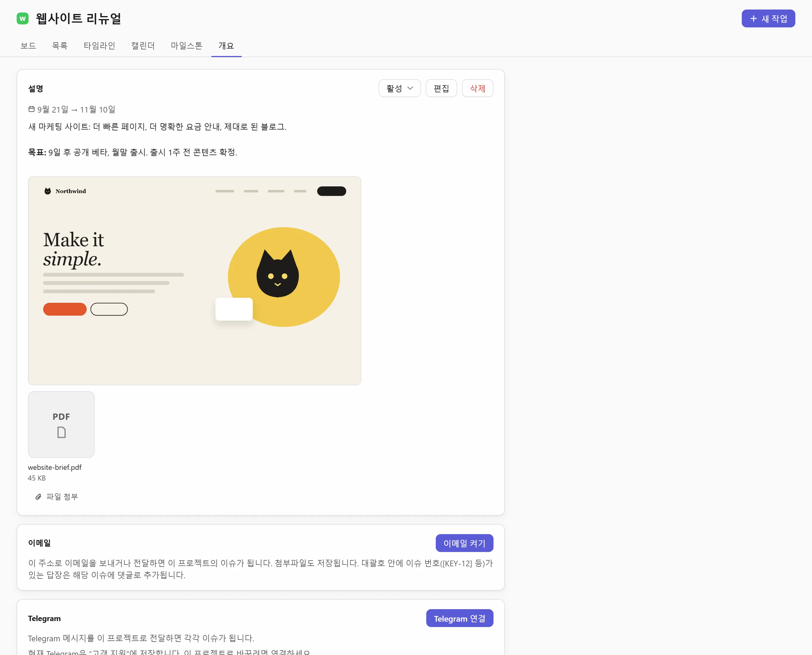
Task: Click the 45 KB file size text
Action: point(37,478)
